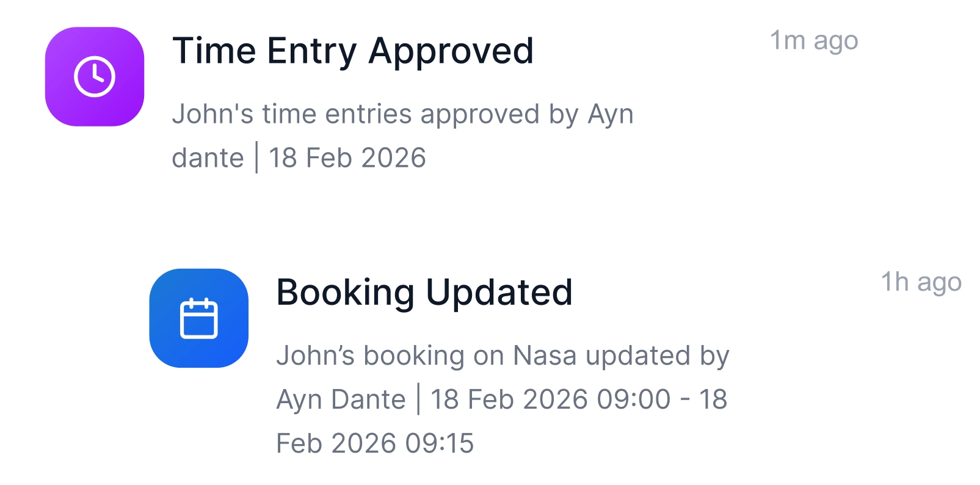Screen dimensions: 980x485
Task: Open the Booking Updated notification title
Action: pyautogui.click(x=424, y=293)
